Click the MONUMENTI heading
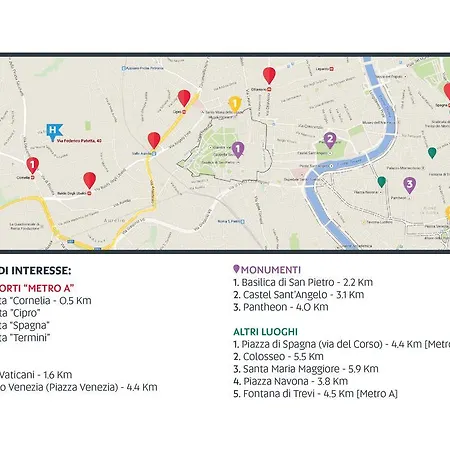This screenshot has height=450, width=450. pos(271,270)
